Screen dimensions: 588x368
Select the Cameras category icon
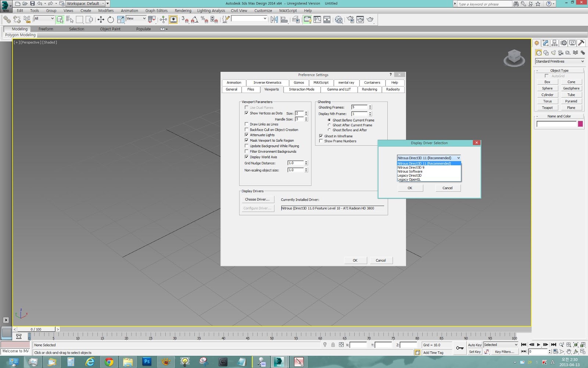coord(561,53)
